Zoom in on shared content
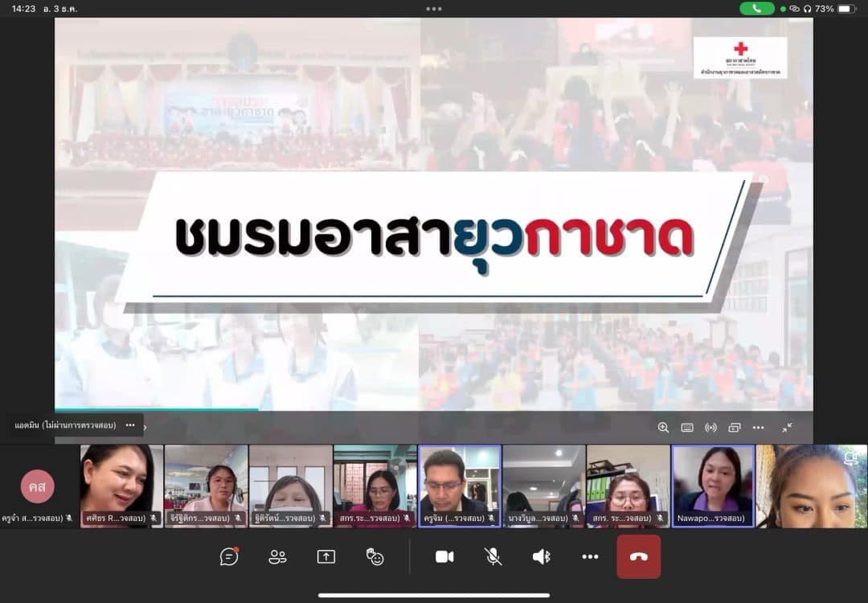868x603 pixels. 663,428
